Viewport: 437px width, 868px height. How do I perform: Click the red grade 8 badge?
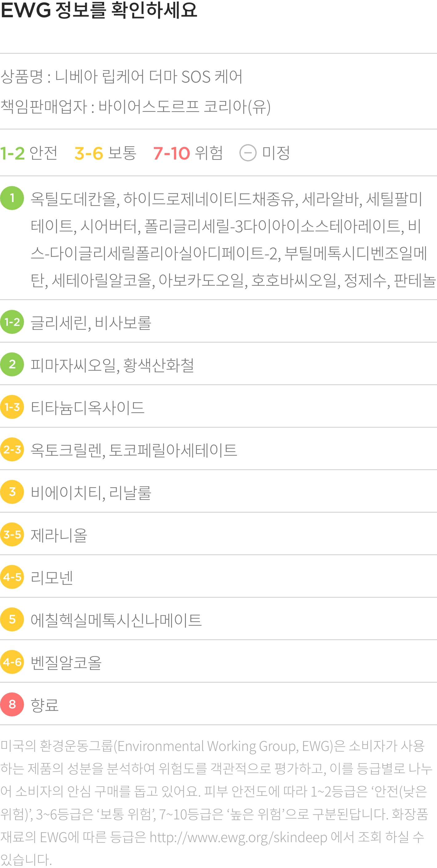click(12, 704)
